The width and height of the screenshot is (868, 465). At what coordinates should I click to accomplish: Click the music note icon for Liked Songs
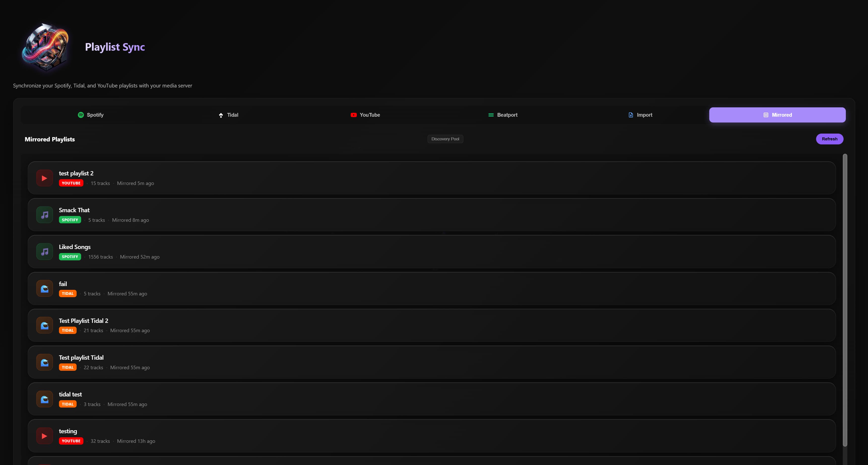pos(45,251)
